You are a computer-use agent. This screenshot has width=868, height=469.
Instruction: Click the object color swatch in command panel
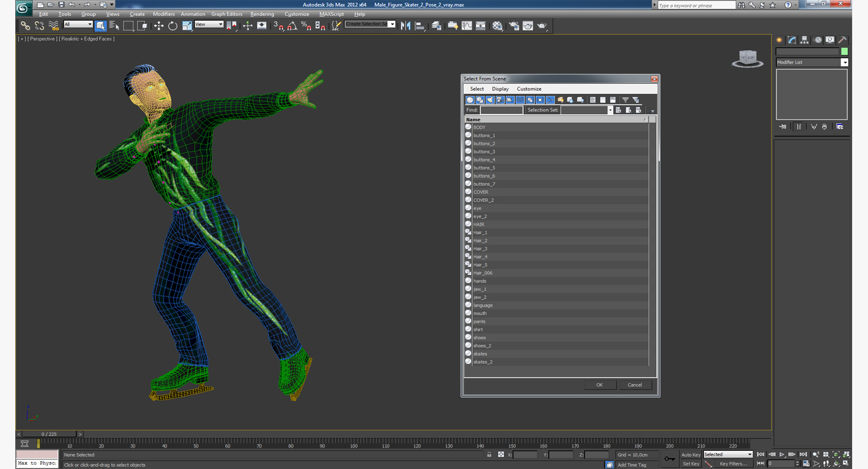click(844, 52)
